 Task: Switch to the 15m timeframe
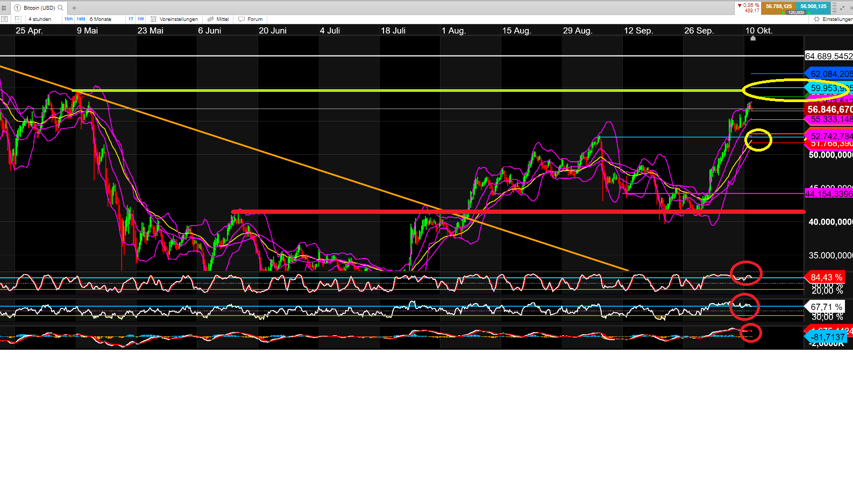click(x=68, y=19)
